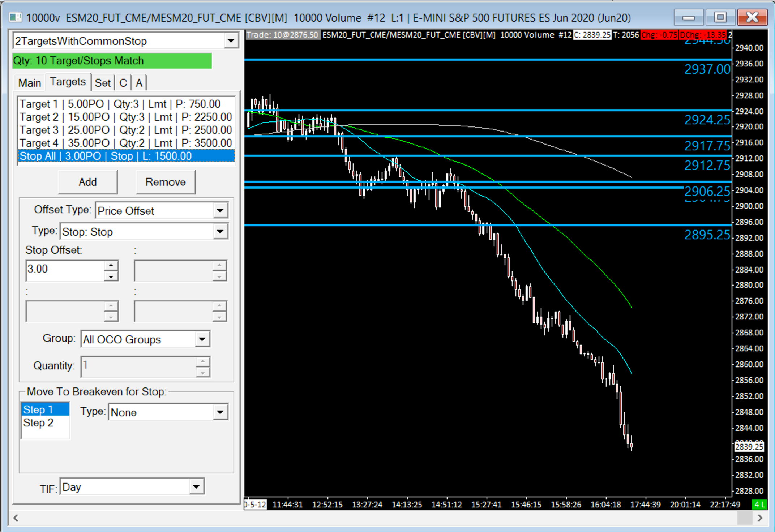Minimize the chart window
Image resolution: width=775 pixels, height=532 pixels.
(688, 17)
